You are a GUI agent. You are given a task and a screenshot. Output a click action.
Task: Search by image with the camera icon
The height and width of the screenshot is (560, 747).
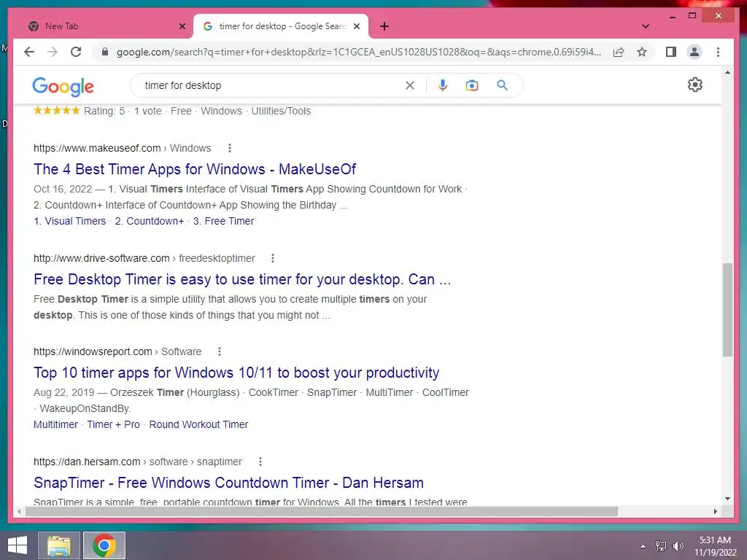coord(472,85)
